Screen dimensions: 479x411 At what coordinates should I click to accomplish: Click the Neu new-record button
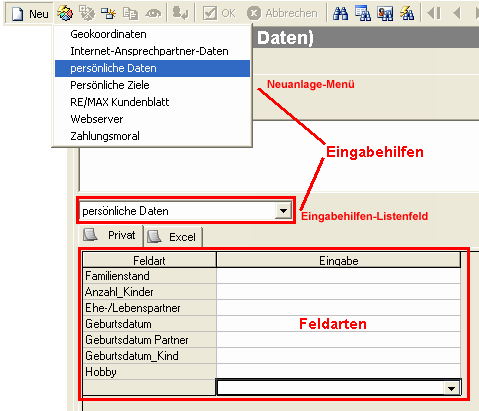30,14
